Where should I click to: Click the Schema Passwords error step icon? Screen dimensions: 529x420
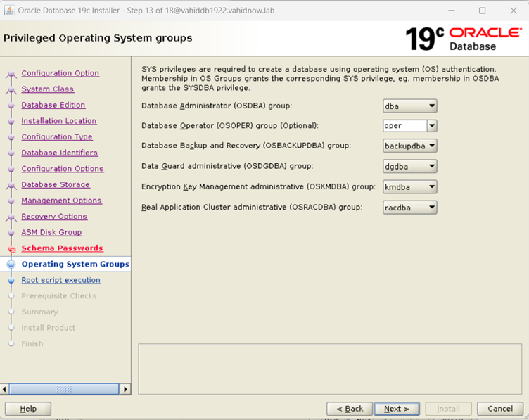tap(11, 249)
